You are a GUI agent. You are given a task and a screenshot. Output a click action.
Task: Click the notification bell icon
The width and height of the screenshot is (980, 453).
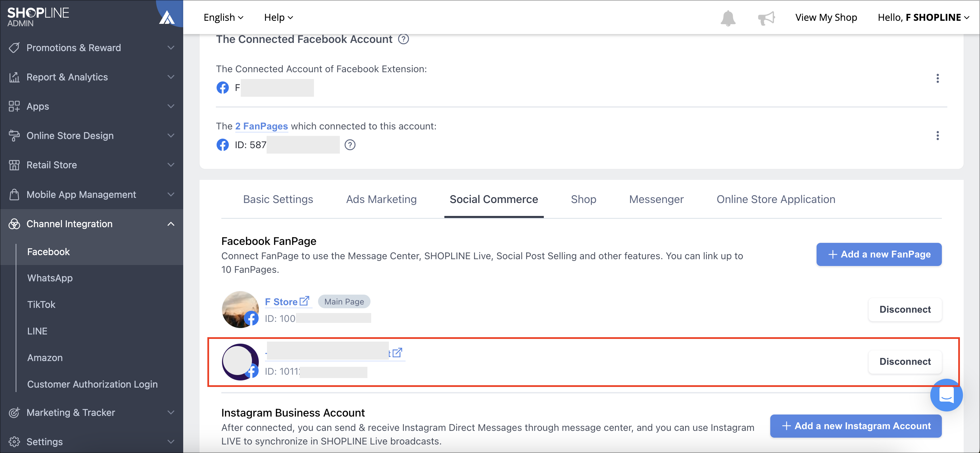[728, 18]
